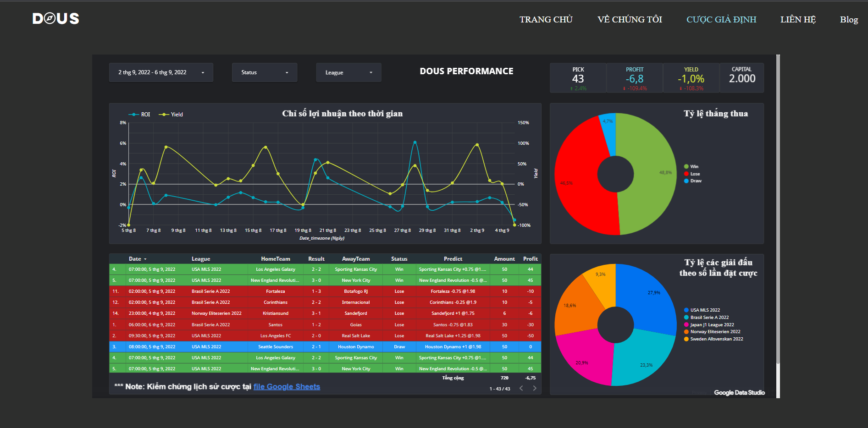Expand the League filter dropdown
This screenshot has height=428, width=868.
coord(348,72)
